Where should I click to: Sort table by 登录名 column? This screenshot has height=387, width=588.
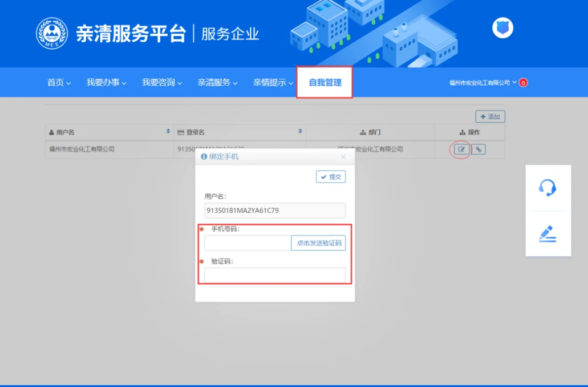[x=301, y=132]
